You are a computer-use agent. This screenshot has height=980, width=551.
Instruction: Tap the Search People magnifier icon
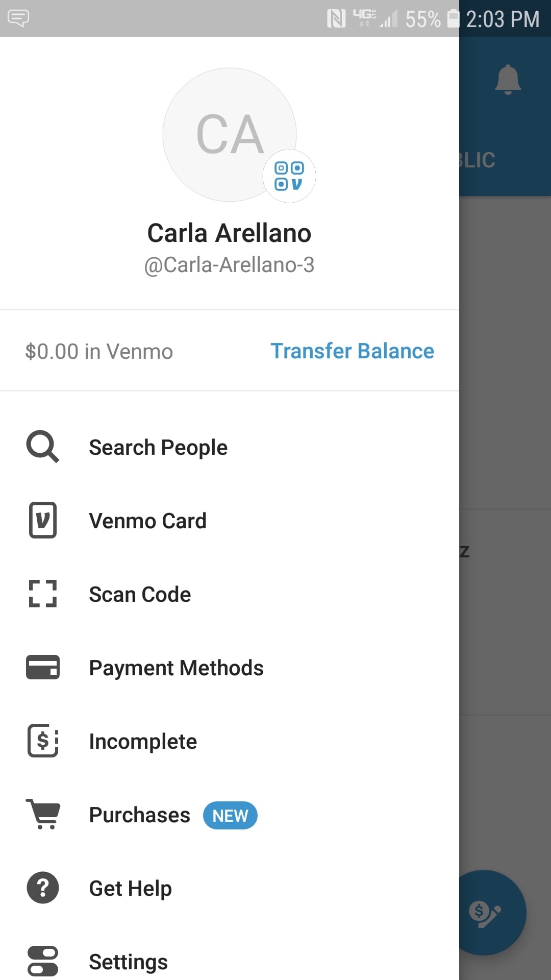[43, 447]
